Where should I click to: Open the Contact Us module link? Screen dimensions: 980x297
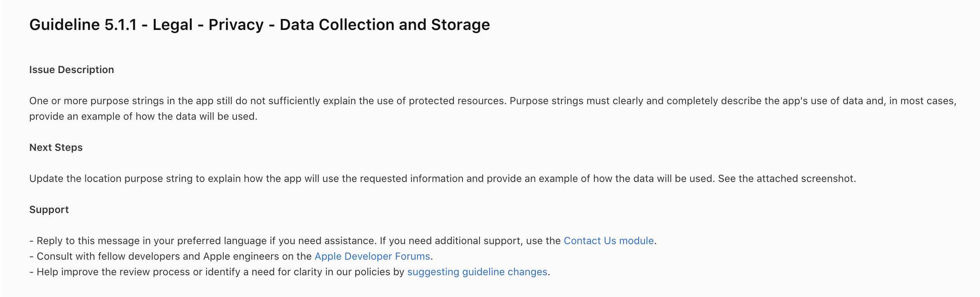tap(608, 241)
